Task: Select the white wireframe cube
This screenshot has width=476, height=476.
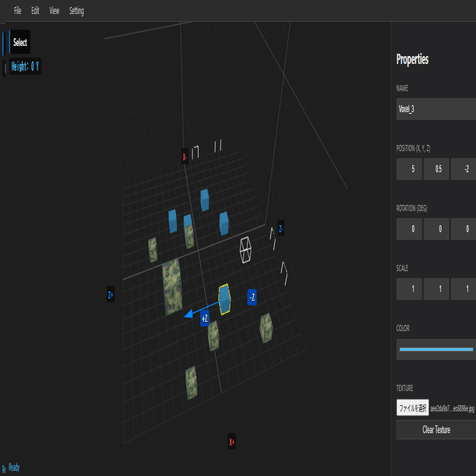Action: point(245,250)
